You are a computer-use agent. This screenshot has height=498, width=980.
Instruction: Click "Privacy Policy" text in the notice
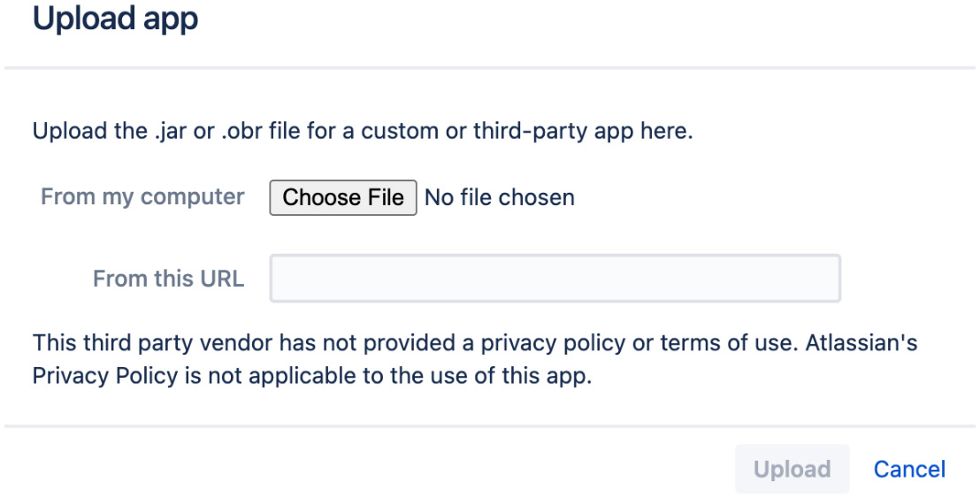(x=105, y=376)
